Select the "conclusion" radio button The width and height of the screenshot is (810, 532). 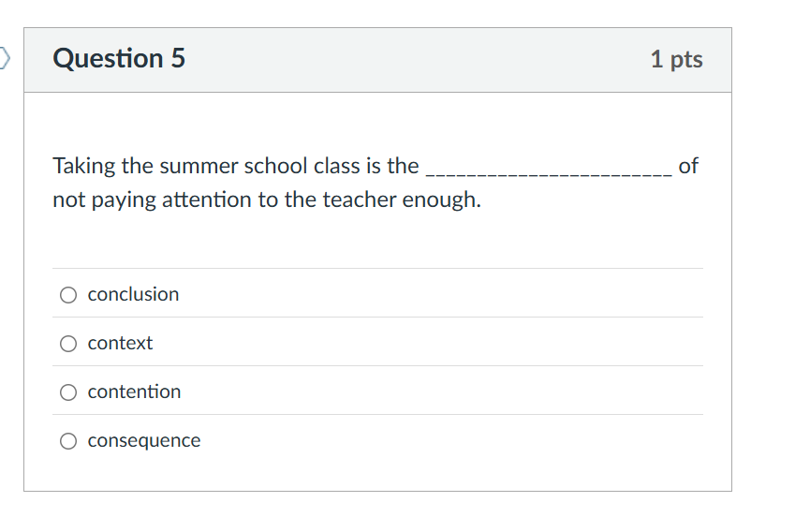point(68,295)
